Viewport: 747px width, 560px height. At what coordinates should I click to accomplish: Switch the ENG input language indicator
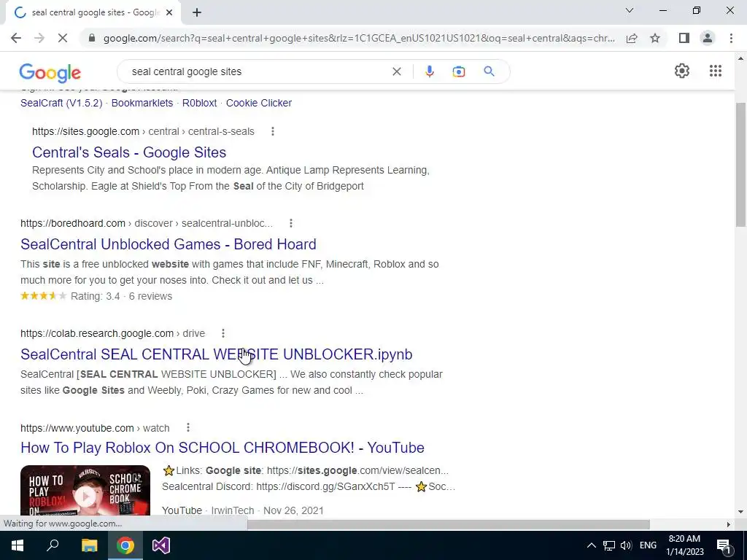click(x=648, y=545)
